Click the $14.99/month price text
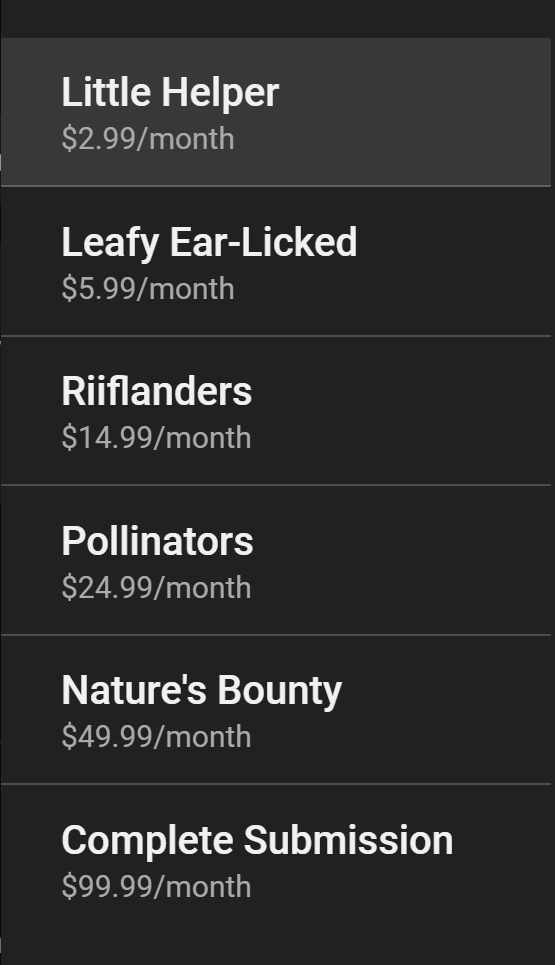Viewport: 555px width, 965px height. (156, 438)
